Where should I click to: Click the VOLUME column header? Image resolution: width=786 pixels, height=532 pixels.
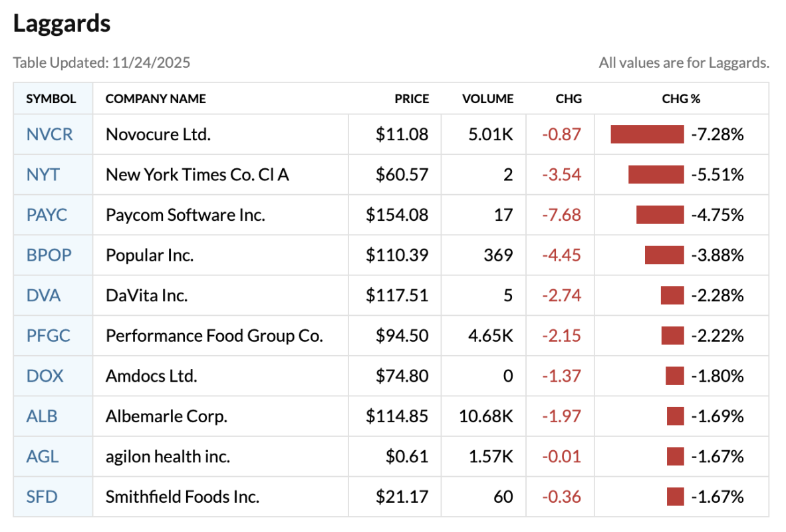487,99
